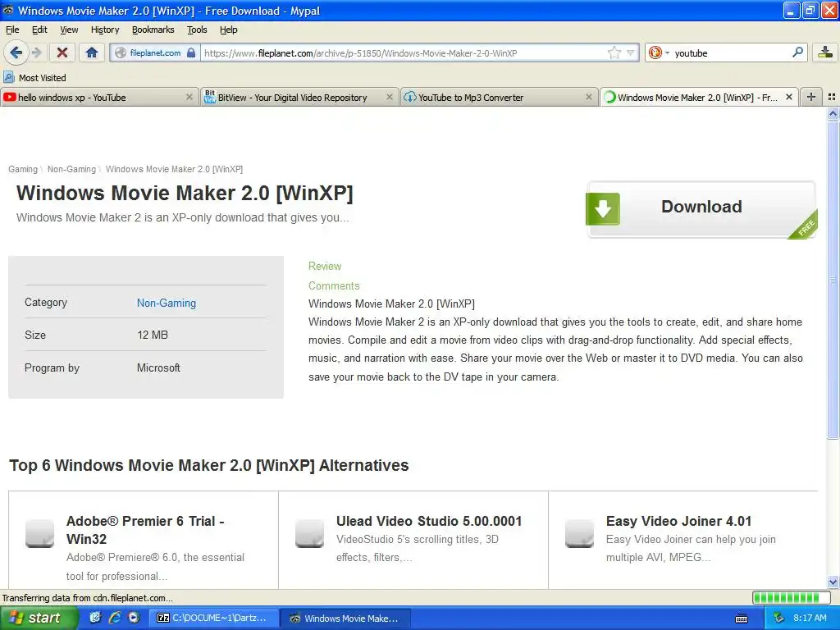This screenshot has width=840, height=630.
Task: Close the BitView tab
Action: coord(390,97)
